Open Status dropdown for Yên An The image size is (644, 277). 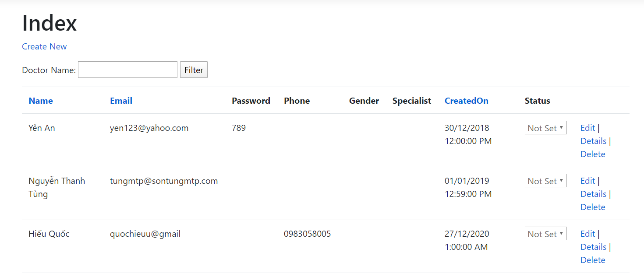pos(545,128)
